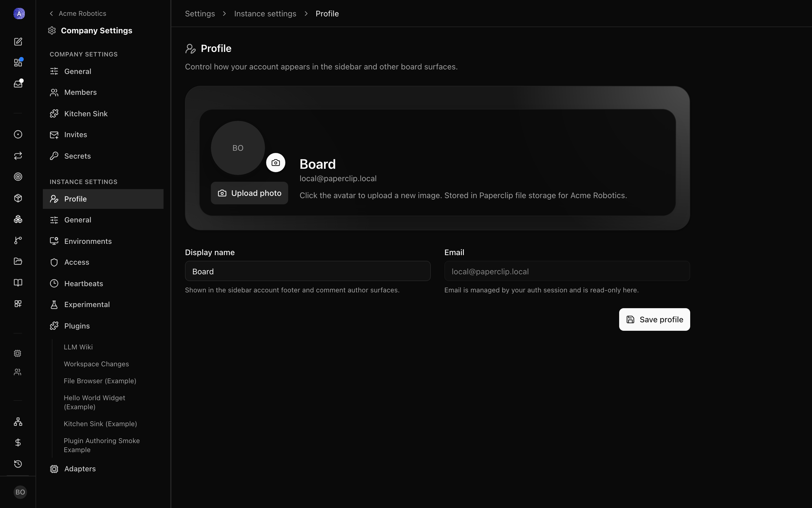The width and height of the screenshot is (812, 508).
Task: Click the org chart network icon
Action: 18,422
